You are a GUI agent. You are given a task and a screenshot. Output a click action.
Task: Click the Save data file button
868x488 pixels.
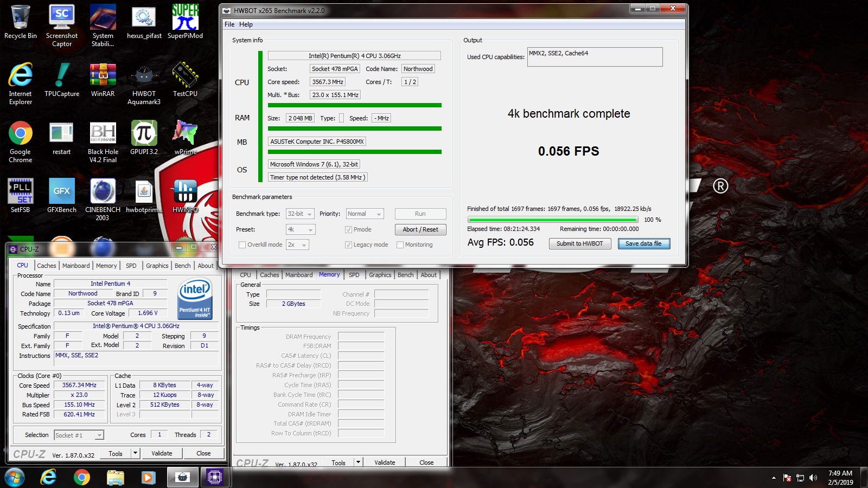click(x=644, y=243)
